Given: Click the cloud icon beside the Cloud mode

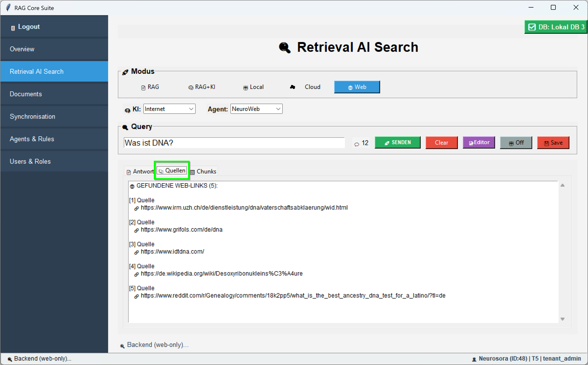Looking at the screenshot, I should pos(293,87).
